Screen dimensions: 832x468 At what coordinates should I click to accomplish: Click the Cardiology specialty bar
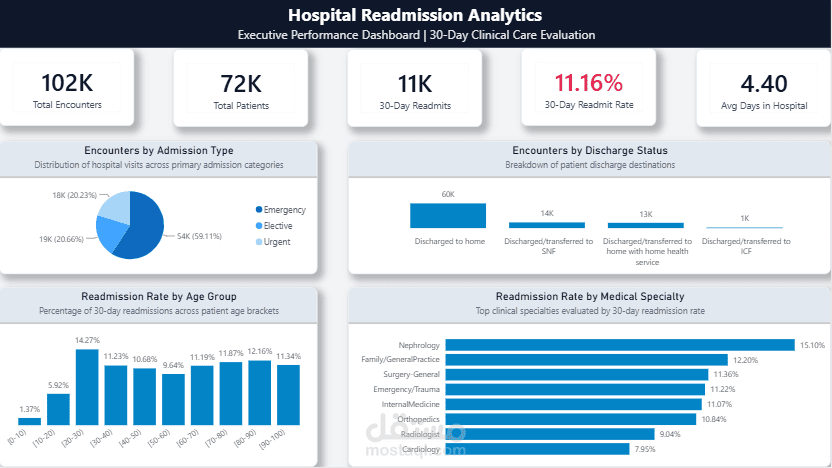[538, 449]
